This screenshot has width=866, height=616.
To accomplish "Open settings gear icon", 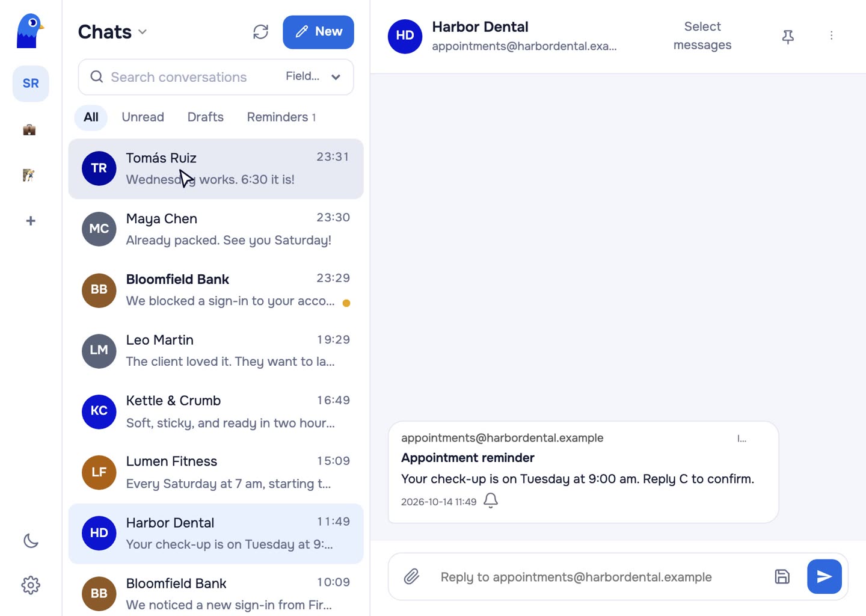I will 31,585.
